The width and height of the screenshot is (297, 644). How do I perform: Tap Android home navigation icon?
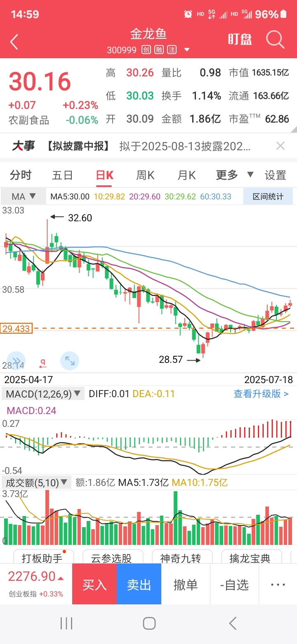149,623
